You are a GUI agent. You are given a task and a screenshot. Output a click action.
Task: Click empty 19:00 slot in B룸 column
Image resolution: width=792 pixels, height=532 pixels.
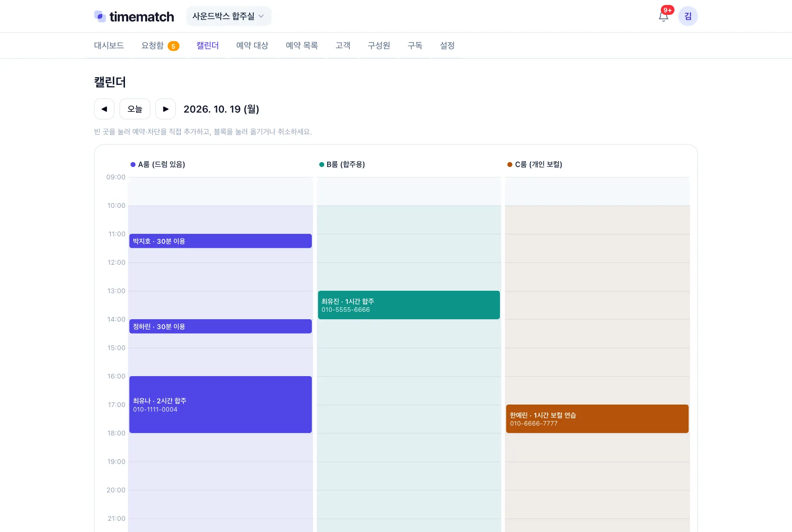(409, 476)
